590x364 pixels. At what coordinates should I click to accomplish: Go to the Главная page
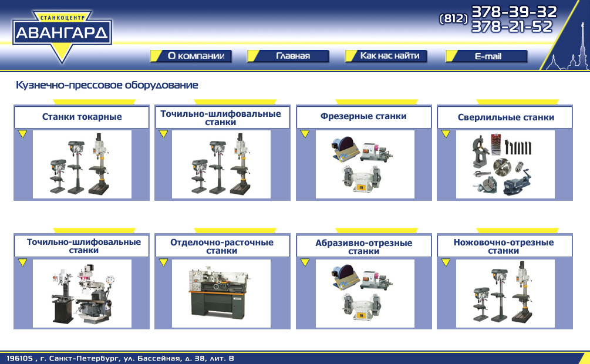[x=288, y=56]
